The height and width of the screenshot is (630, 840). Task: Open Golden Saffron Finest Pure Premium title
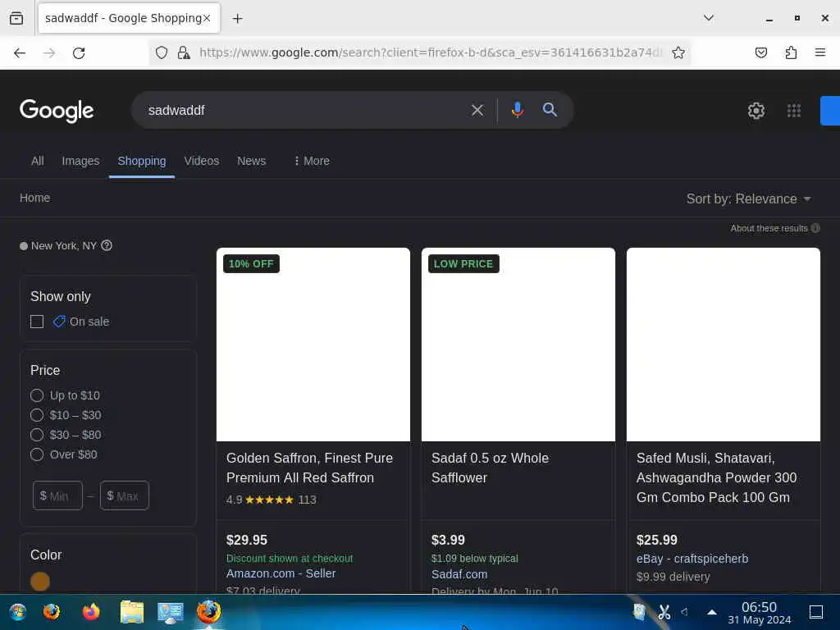click(x=309, y=468)
